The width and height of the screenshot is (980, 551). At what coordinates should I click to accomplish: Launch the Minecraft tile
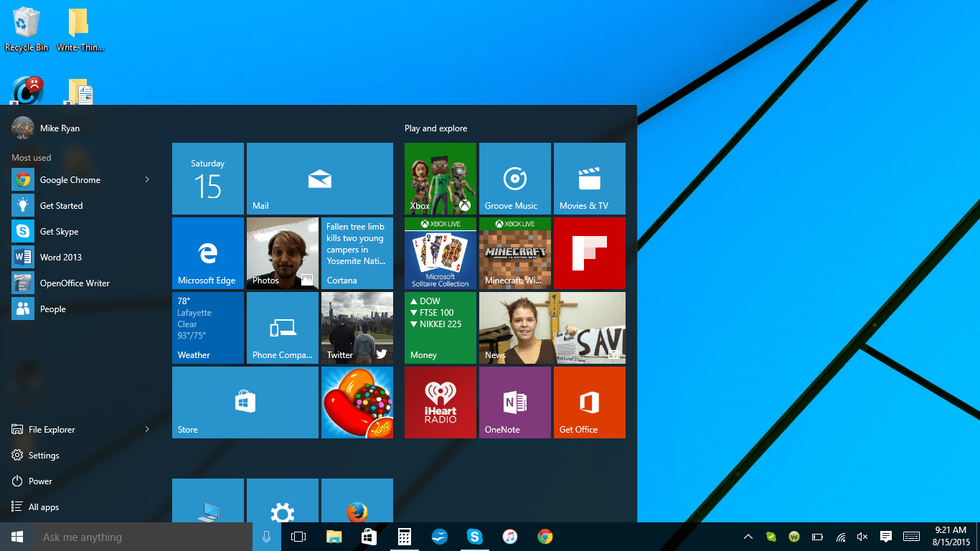point(515,253)
